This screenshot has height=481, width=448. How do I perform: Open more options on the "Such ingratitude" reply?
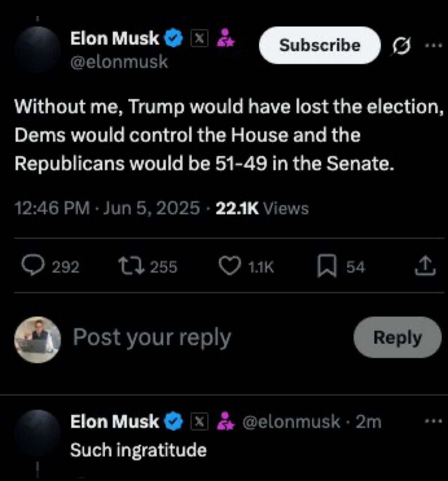tap(434, 421)
